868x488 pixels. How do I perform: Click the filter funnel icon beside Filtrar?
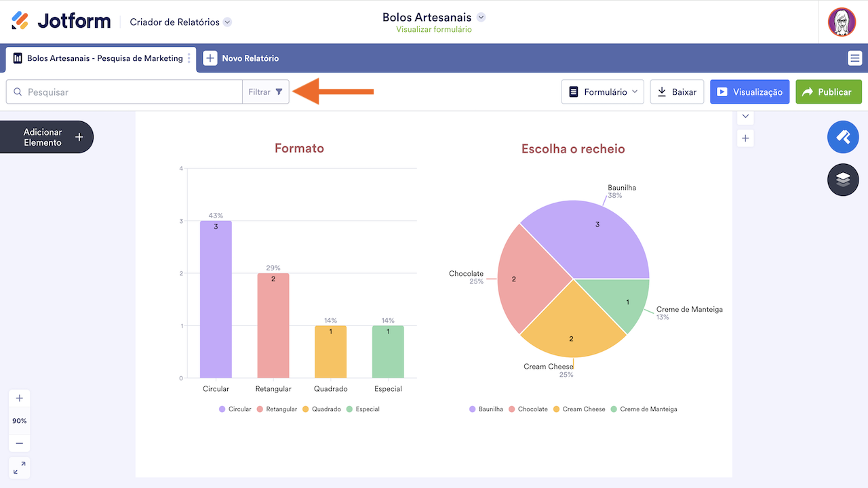280,91
